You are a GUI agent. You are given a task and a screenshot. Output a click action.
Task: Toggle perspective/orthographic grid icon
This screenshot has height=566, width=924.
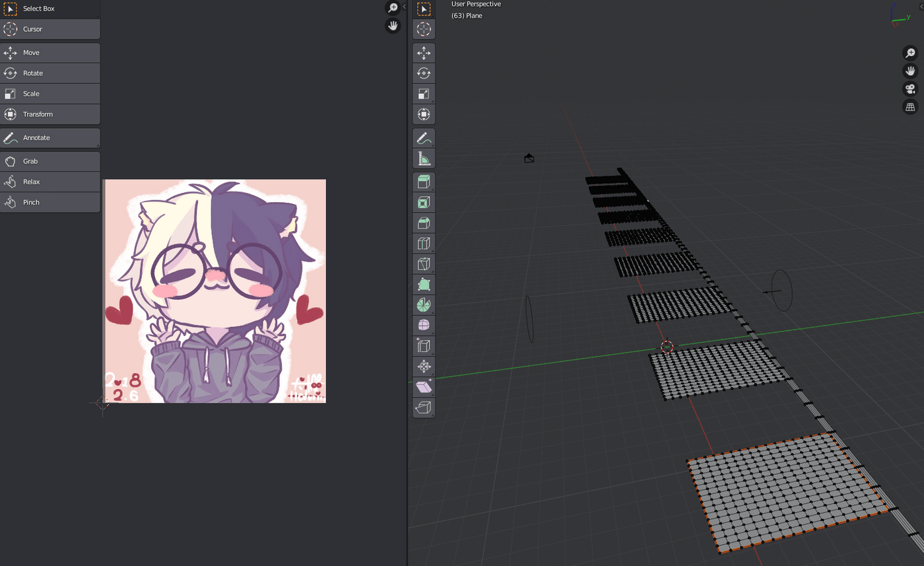910,106
